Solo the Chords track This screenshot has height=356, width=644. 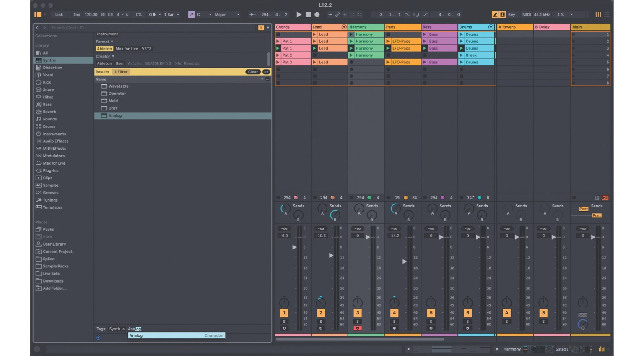pos(284,321)
